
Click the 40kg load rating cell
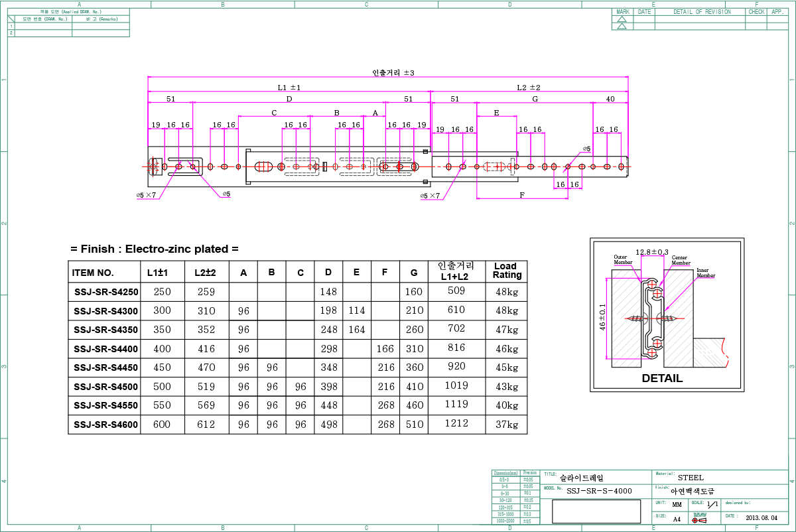(507, 405)
